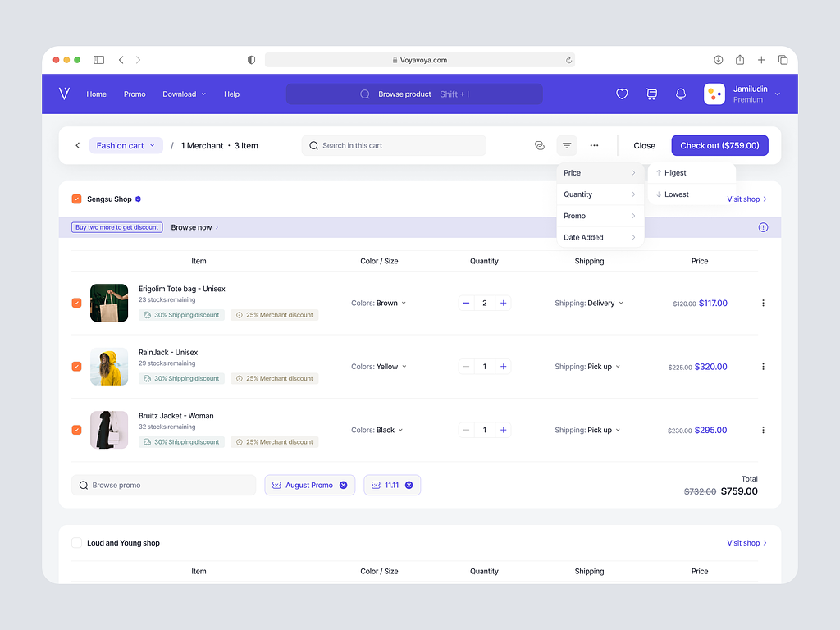Click the Check out ($759.00) button
The image size is (840, 630).
tap(719, 146)
